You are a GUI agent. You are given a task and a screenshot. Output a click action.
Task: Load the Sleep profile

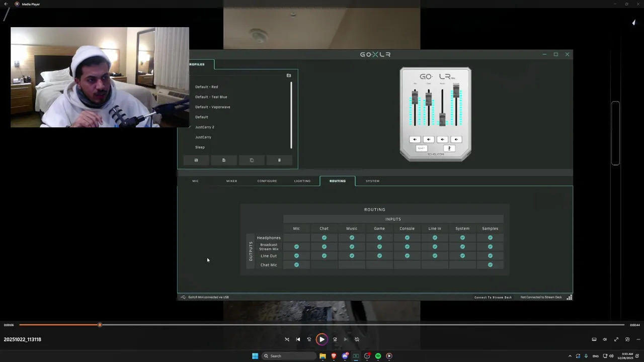point(200,147)
